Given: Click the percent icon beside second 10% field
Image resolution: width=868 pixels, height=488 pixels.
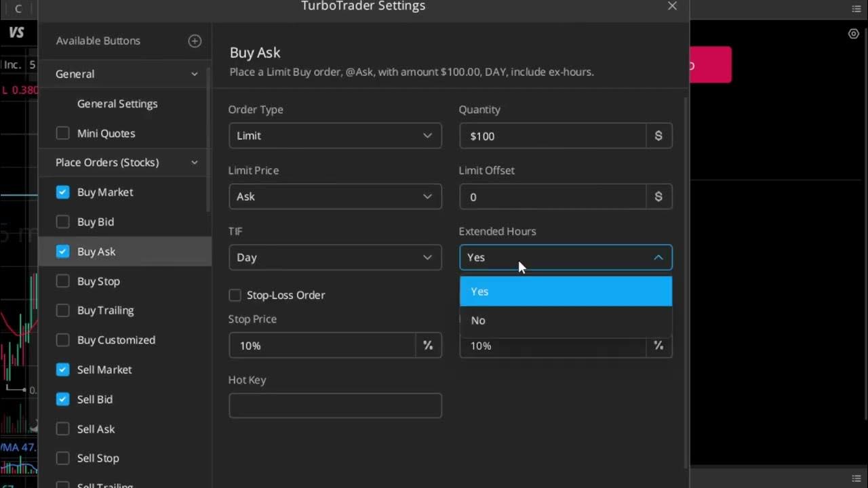Looking at the screenshot, I should tap(658, 346).
